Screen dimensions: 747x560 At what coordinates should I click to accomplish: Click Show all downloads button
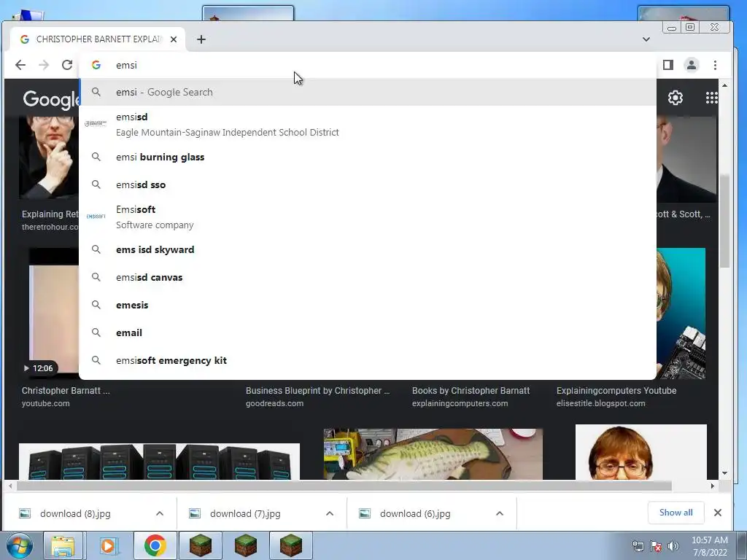[676, 513]
